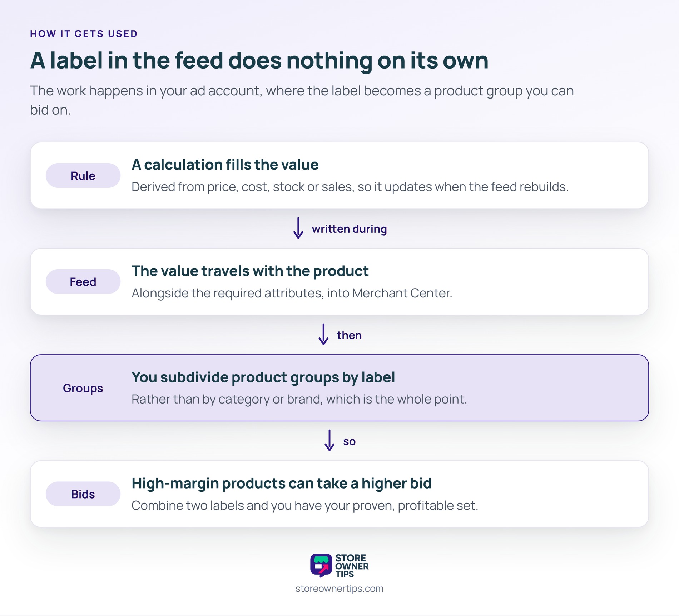Click the 'written during' connector label
Screen dimensions: 679x616
(349, 229)
